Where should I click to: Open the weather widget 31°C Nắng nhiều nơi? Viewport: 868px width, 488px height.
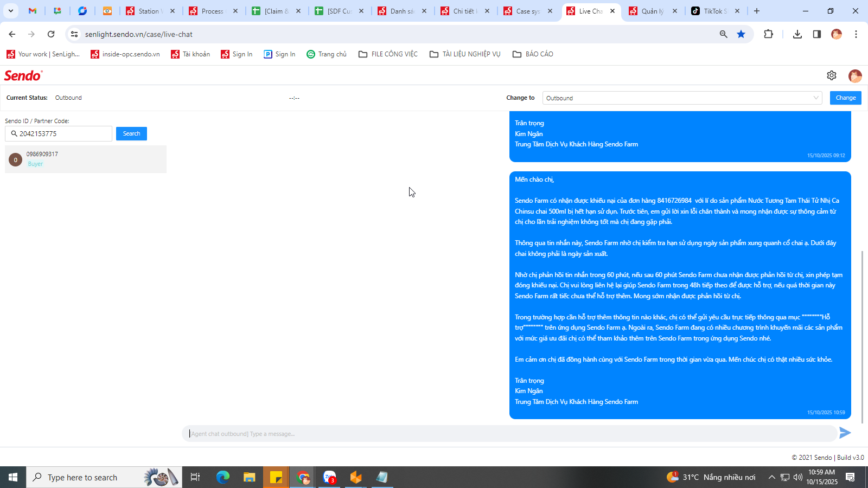711,477
